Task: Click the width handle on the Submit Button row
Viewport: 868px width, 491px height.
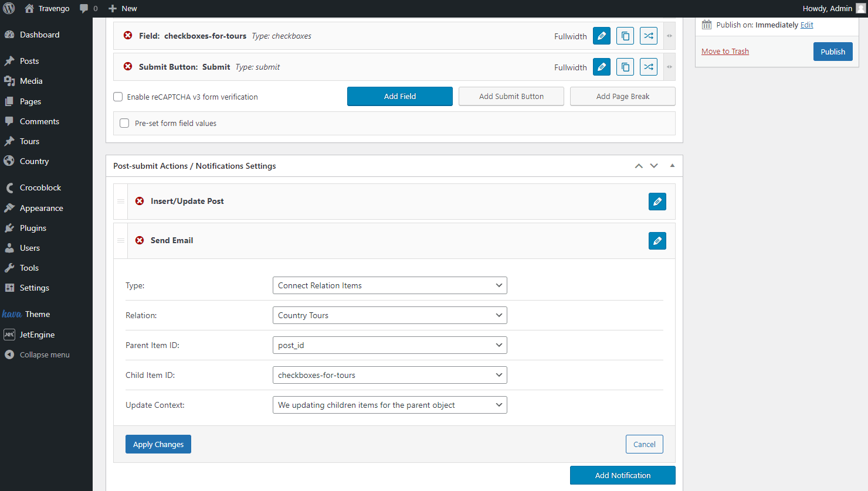Action: (x=669, y=67)
